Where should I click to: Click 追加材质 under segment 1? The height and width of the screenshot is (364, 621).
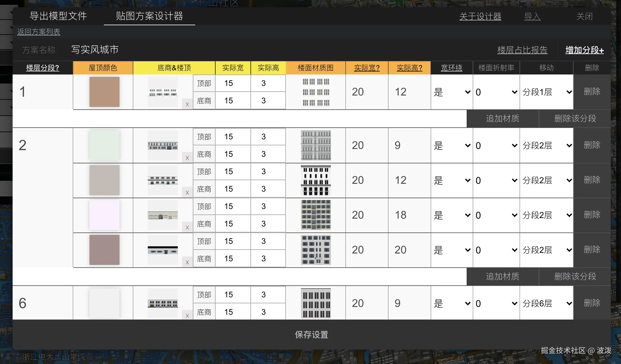pyautogui.click(x=502, y=118)
